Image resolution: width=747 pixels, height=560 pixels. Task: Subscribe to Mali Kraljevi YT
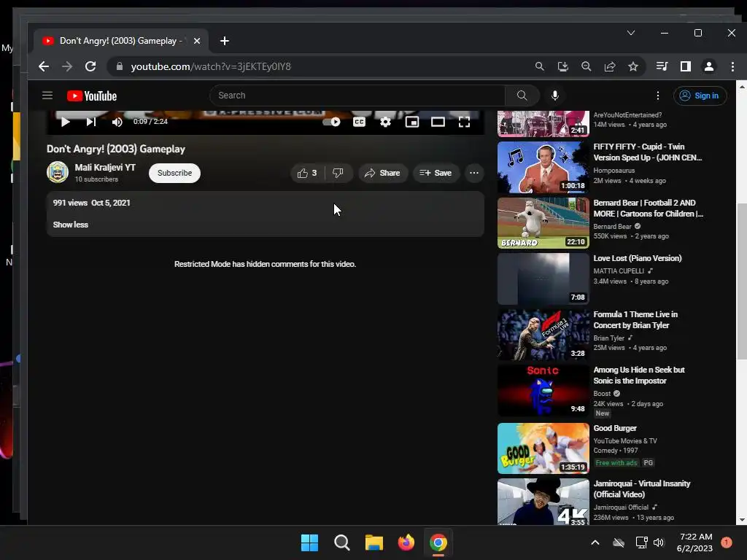click(x=174, y=173)
